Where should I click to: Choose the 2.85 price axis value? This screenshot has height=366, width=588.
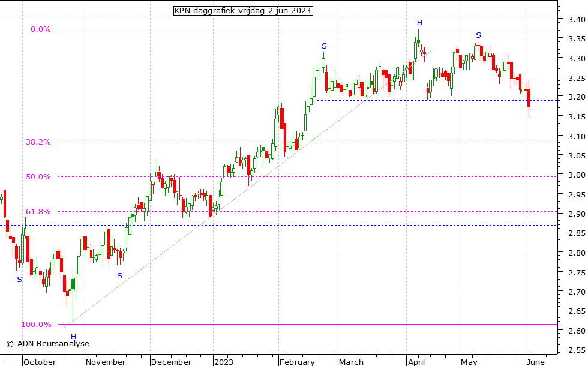577,233
